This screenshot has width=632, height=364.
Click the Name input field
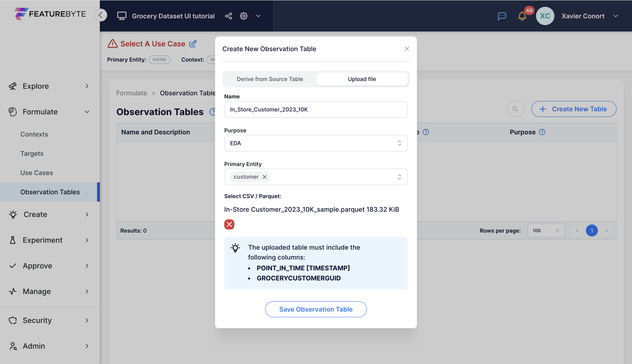coord(316,109)
